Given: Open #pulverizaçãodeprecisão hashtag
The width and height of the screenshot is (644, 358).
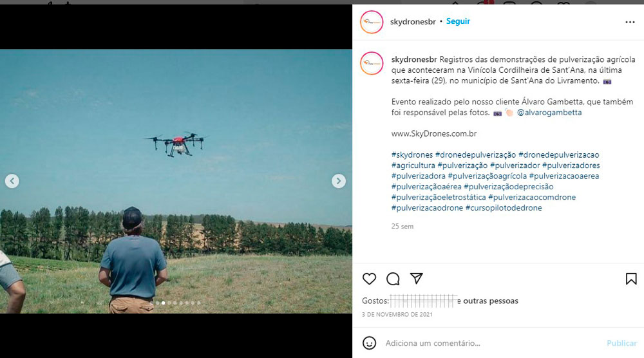Looking at the screenshot, I should [509, 187].
